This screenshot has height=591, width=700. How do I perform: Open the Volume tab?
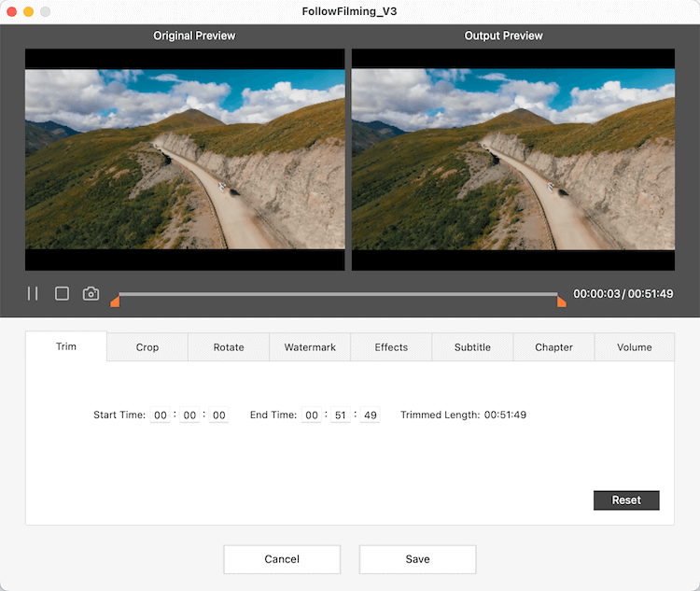635,347
